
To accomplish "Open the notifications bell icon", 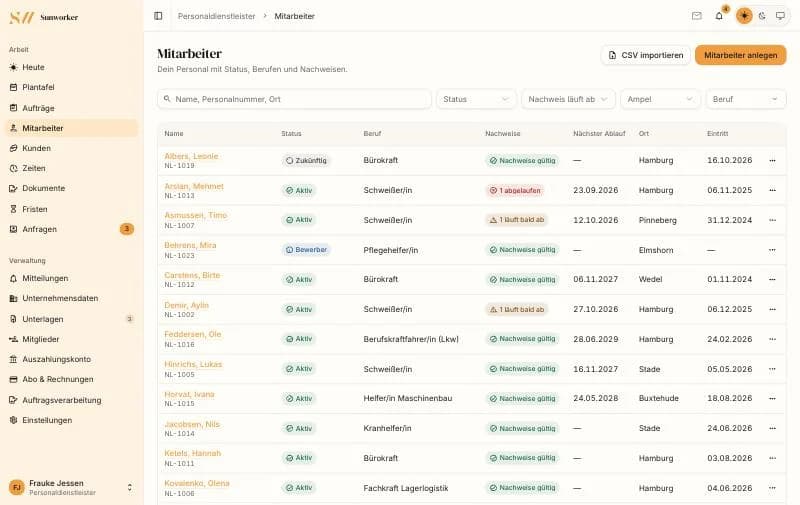I will point(719,16).
